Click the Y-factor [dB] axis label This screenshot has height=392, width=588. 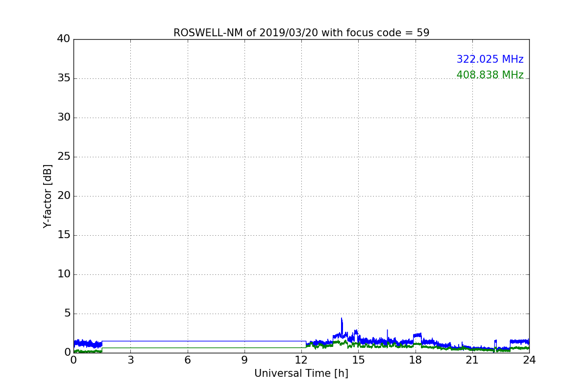coord(48,196)
